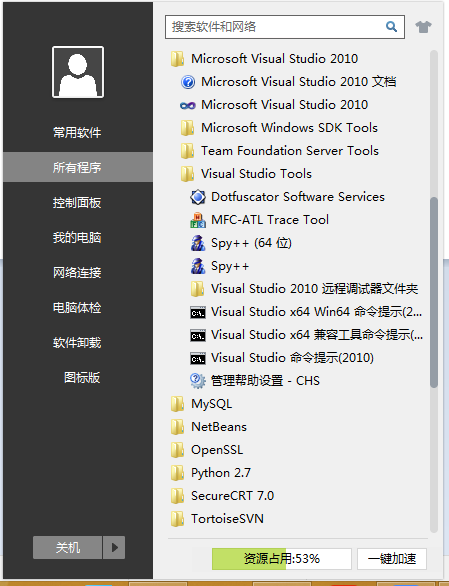Open 管理帮助设置 - CHS label
This screenshot has width=449, height=586.
coord(265,381)
